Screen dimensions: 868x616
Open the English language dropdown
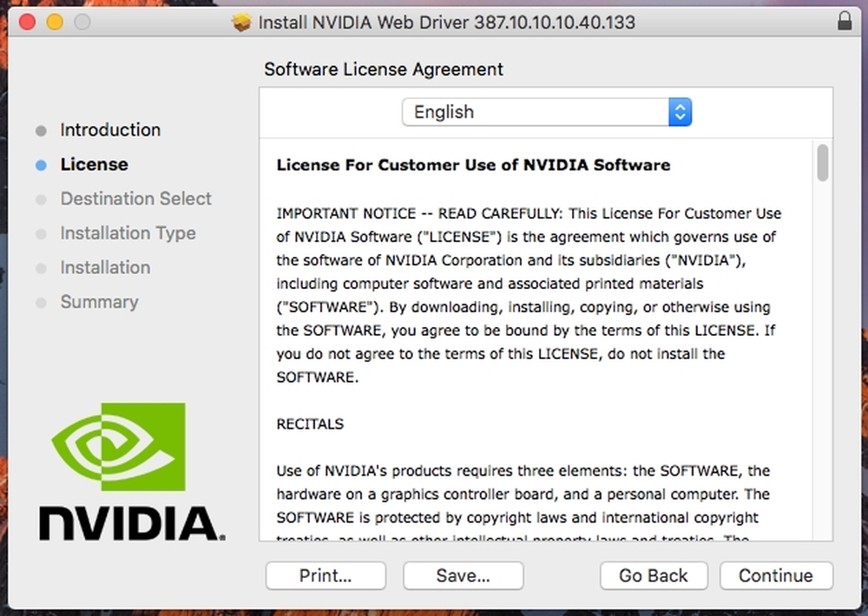click(x=546, y=112)
